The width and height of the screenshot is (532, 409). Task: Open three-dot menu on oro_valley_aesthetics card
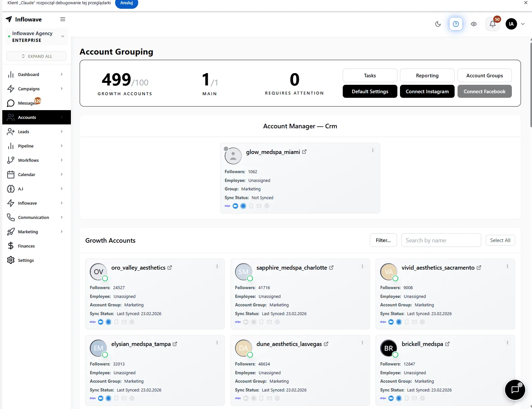point(217,266)
